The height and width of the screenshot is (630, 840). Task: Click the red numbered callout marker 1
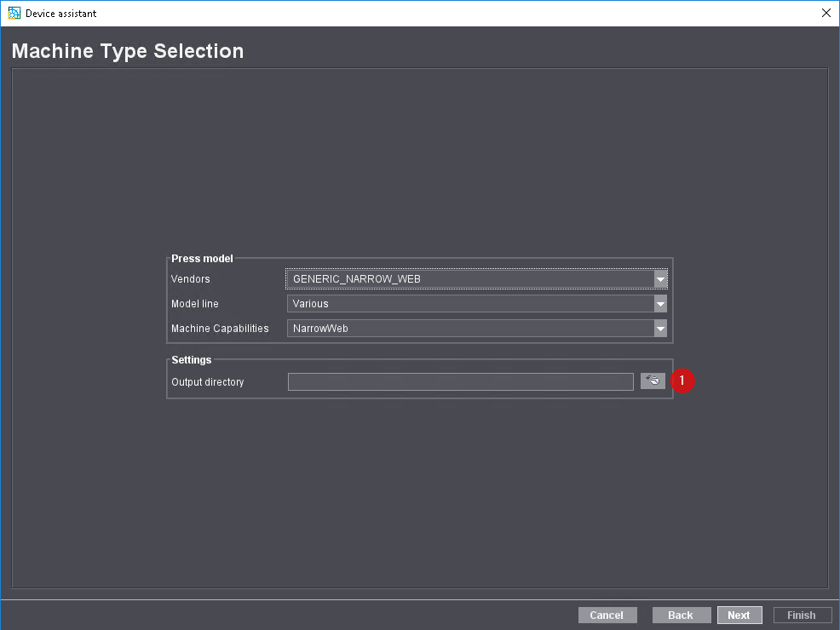click(x=682, y=381)
